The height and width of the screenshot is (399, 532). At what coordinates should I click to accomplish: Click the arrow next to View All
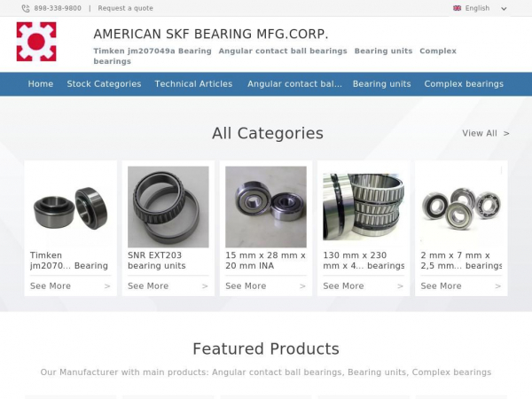[x=506, y=133]
